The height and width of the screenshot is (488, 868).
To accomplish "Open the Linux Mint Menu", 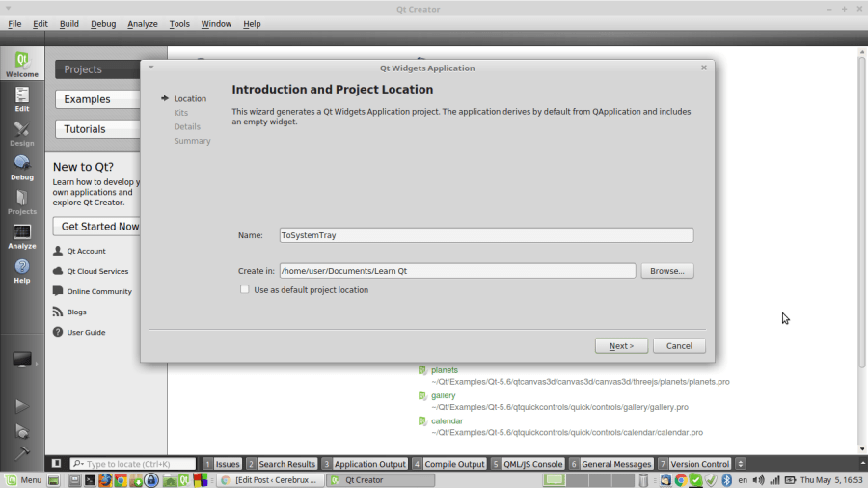I will click(23, 480).
